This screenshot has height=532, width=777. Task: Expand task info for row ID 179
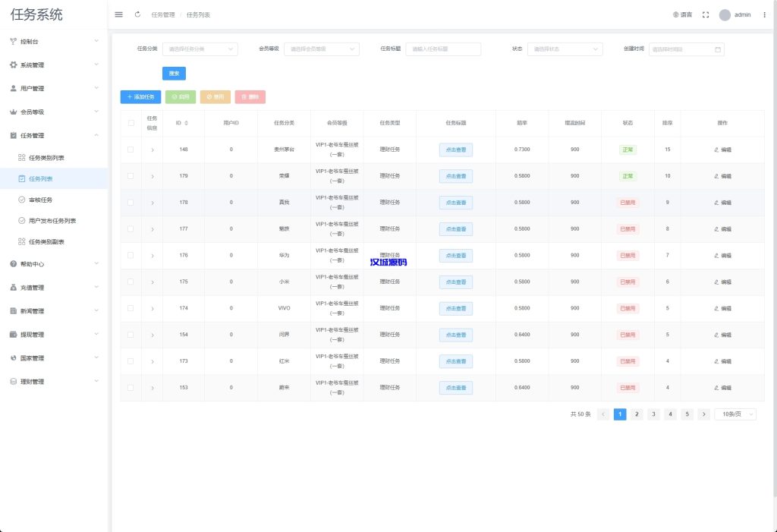tap(153, 176)
